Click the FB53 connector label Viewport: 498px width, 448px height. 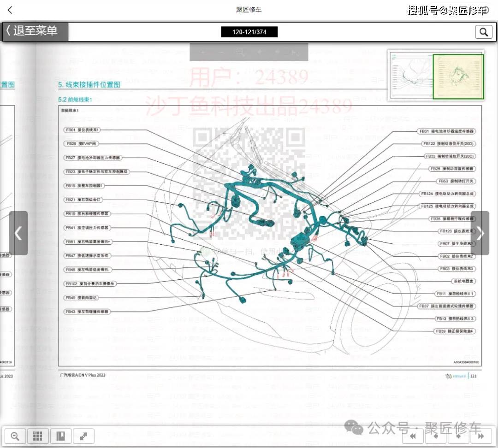click(x=456, y=181)
